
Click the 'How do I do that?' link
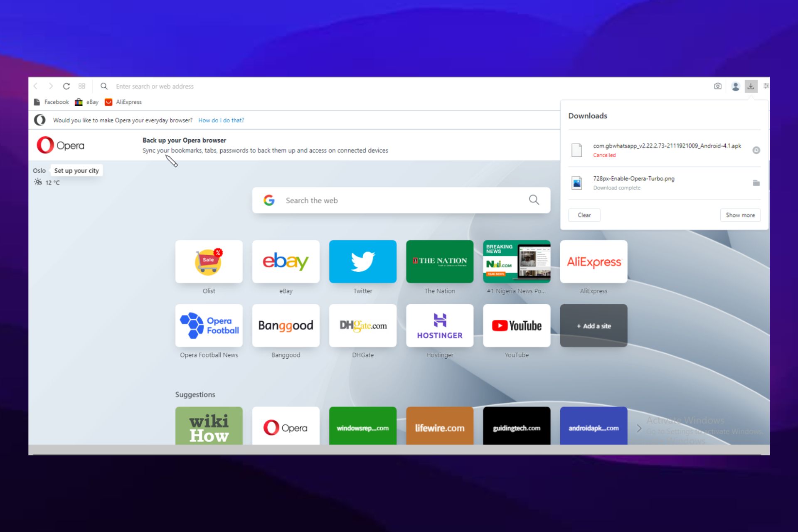point(221,120)
